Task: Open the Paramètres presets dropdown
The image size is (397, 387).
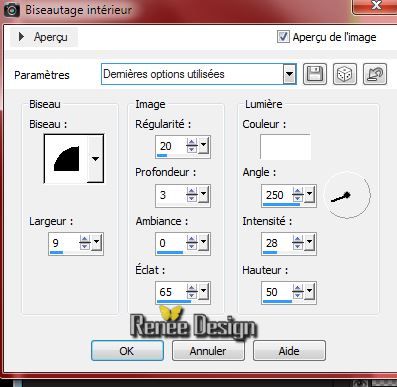Action: point(290,74)
